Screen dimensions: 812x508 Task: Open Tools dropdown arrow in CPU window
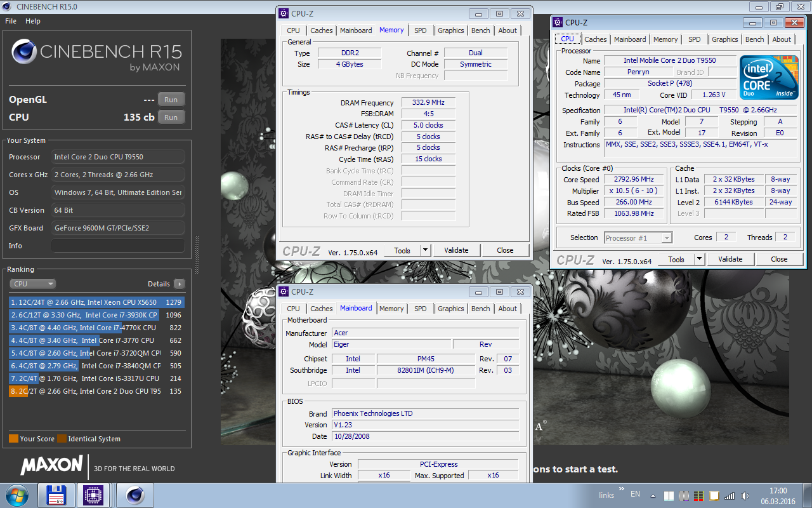[x=700, y=259]
